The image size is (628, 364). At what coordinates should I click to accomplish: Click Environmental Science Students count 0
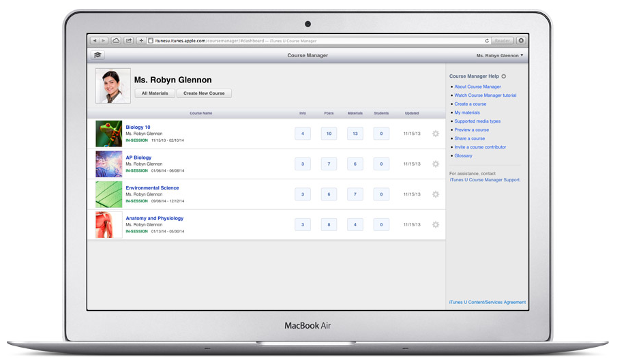(x=381, y=195)
